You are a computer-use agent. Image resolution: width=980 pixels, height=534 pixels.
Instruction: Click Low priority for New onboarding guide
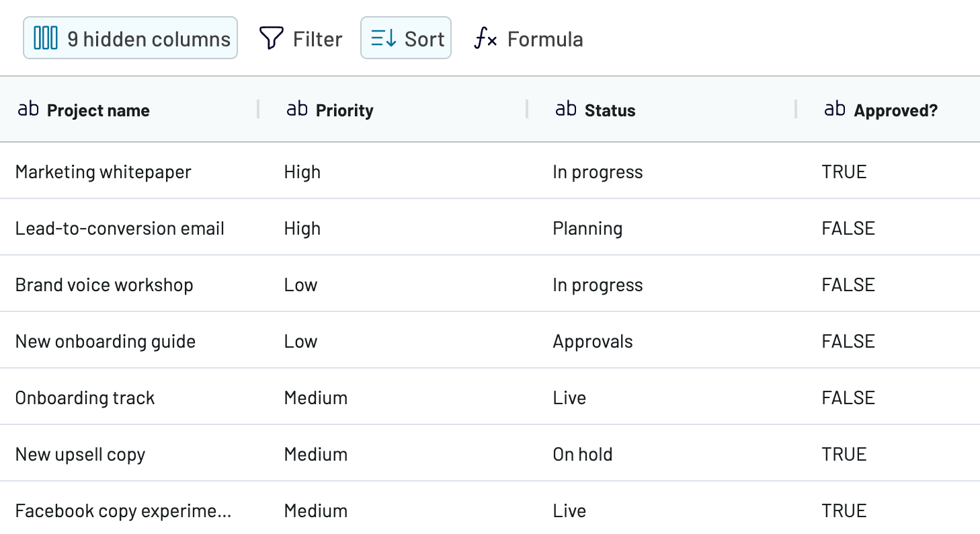click(300, 342)
